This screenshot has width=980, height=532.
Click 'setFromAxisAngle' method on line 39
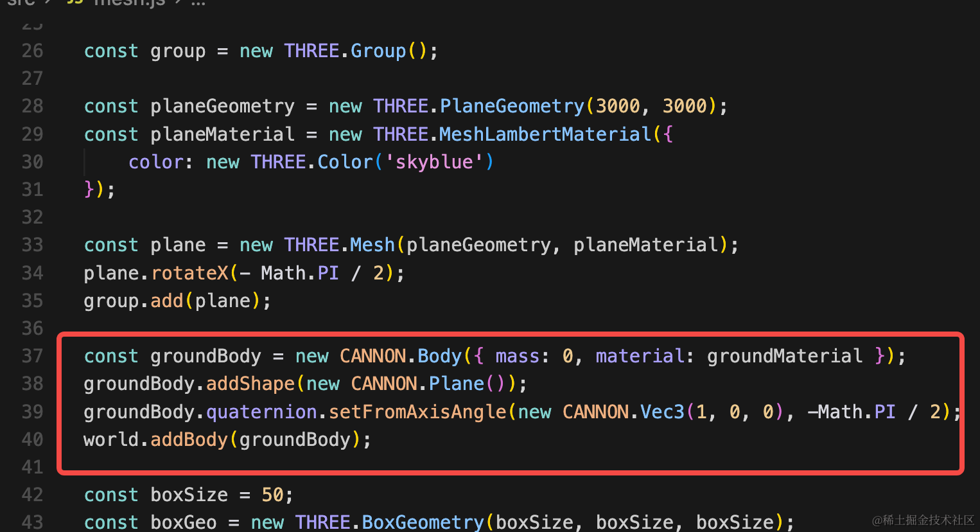[x=417, y=412]
